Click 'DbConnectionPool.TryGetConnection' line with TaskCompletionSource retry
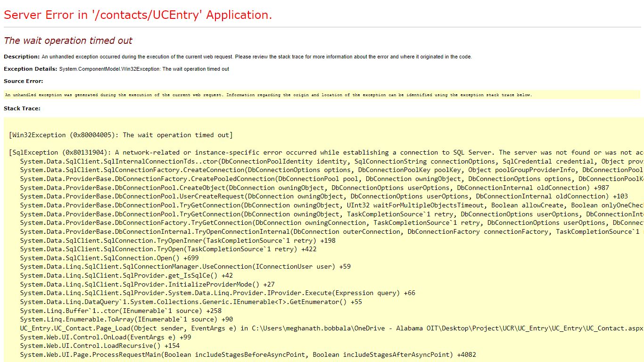The width and height of the screenshot is (644, 362). (x=332, y=214)
